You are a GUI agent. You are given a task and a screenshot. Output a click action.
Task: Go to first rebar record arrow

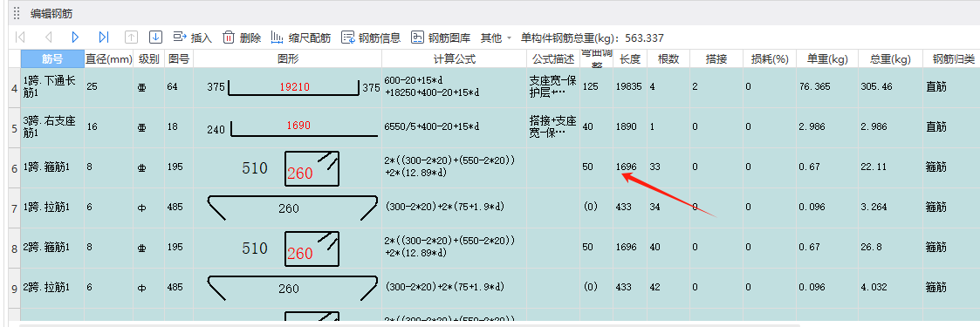(x=20, y=37)
